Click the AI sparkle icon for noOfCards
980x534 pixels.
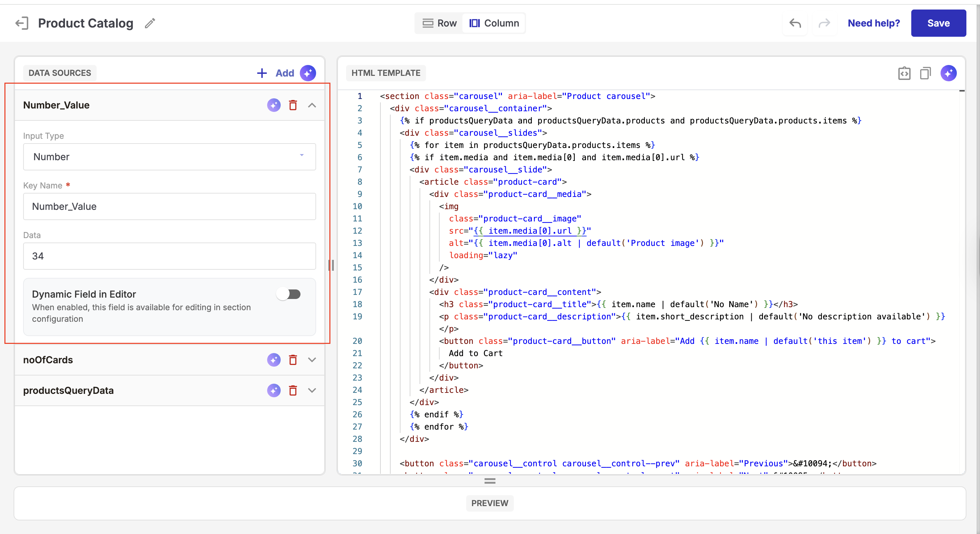tap(274, 360)
